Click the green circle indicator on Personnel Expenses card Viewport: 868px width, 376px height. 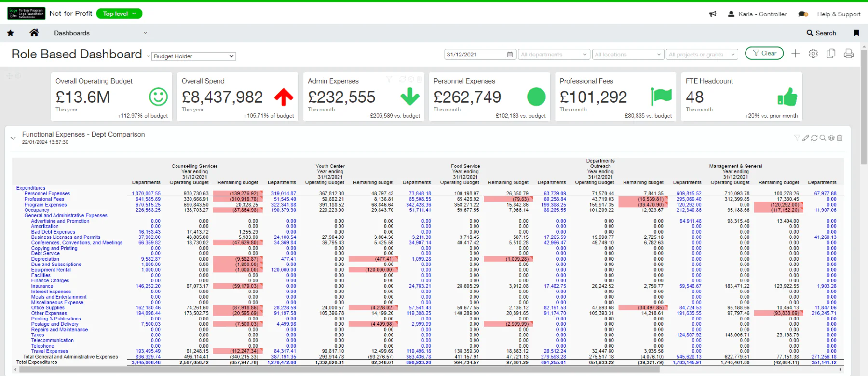[x=536, y=97]
